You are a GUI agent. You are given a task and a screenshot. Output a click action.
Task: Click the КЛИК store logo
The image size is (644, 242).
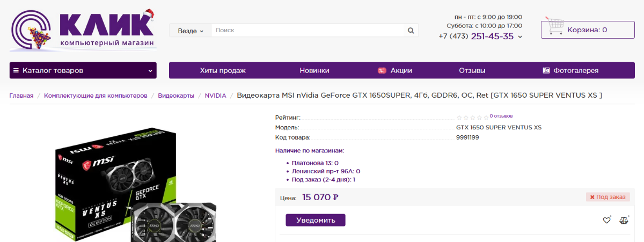[83, 30]
